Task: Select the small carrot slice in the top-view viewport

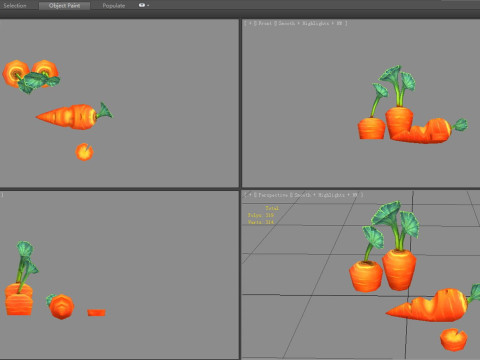Action: coord(84,152)
